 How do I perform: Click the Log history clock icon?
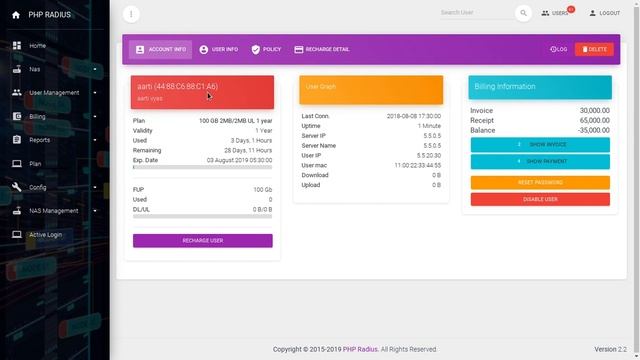click(553, 49)
